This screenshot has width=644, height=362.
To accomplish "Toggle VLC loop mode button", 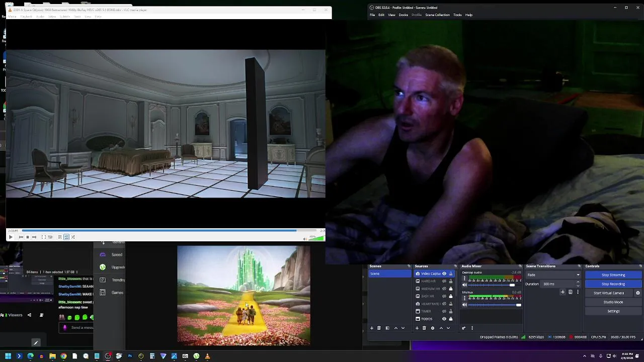I will click(x=66, y=237).
